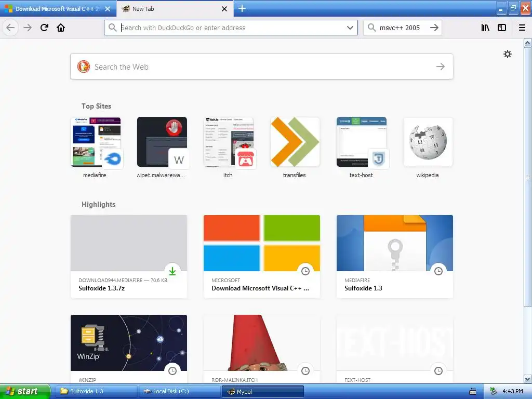This screenshot has width=532, height=399.
Task: Click history clock icon on Microsoft card
Action: 305,271
